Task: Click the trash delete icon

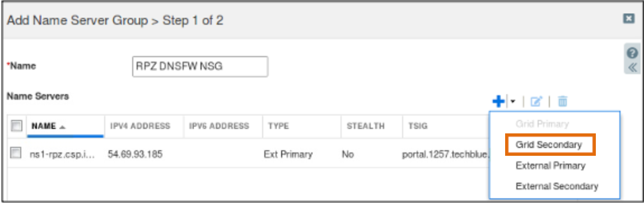Action: 563,101
